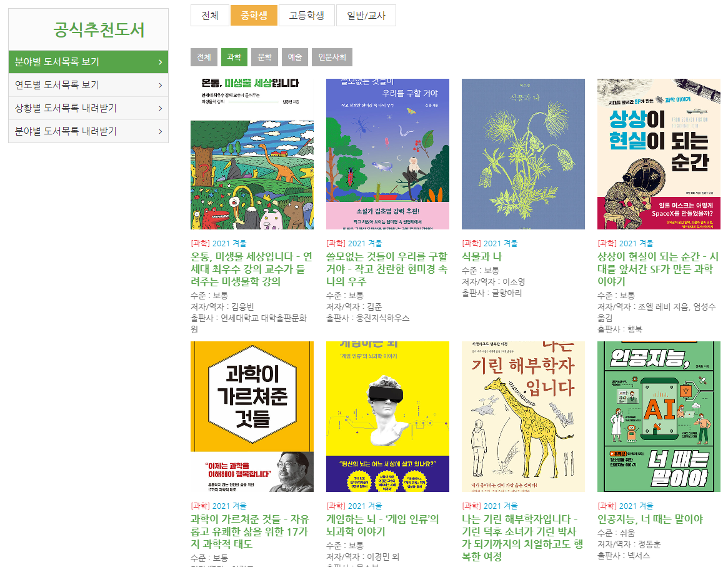Open 상상이 현실이 되는 순간 cover image
The height and width of the screenshot is (567, 728).
coord(659,154)
